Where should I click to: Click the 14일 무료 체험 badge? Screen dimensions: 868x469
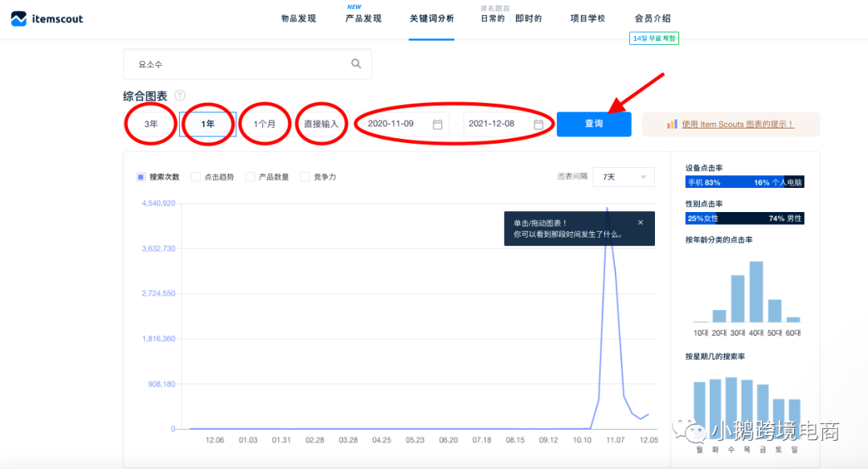coord(653,38)
